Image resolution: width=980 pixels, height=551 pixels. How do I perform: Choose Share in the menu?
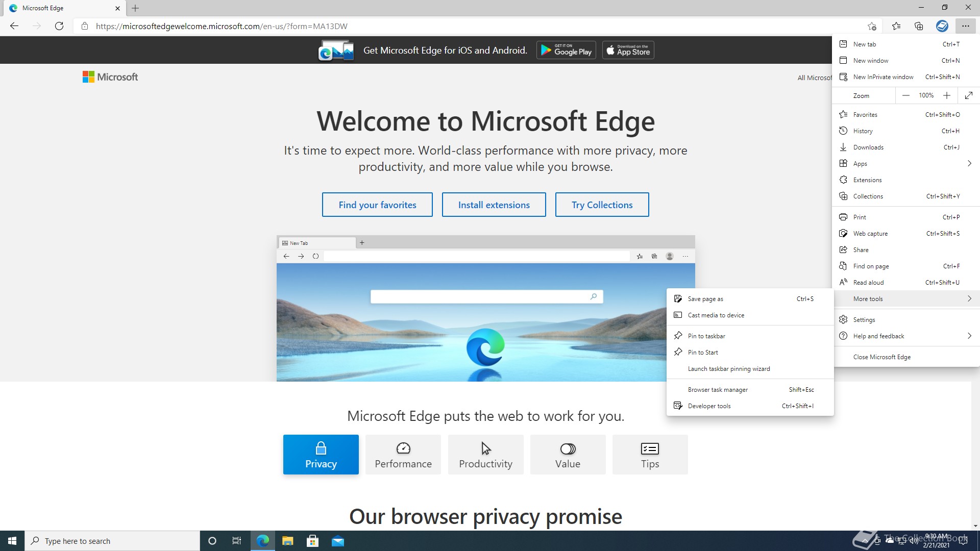(906, 250)
